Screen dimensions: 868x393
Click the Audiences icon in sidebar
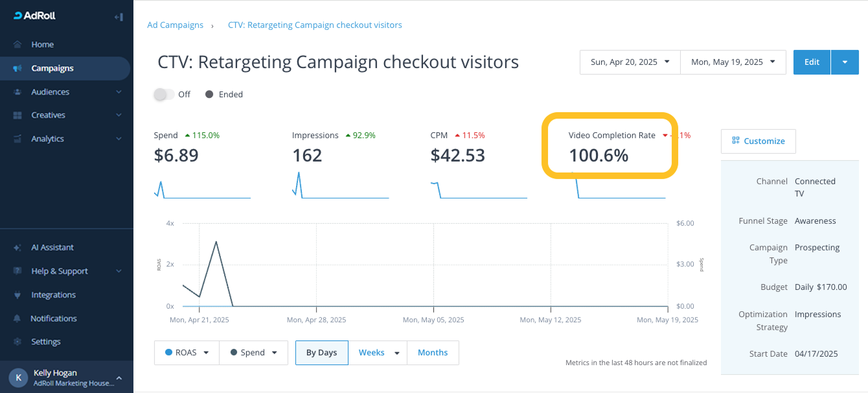click(x=17, y=92)
